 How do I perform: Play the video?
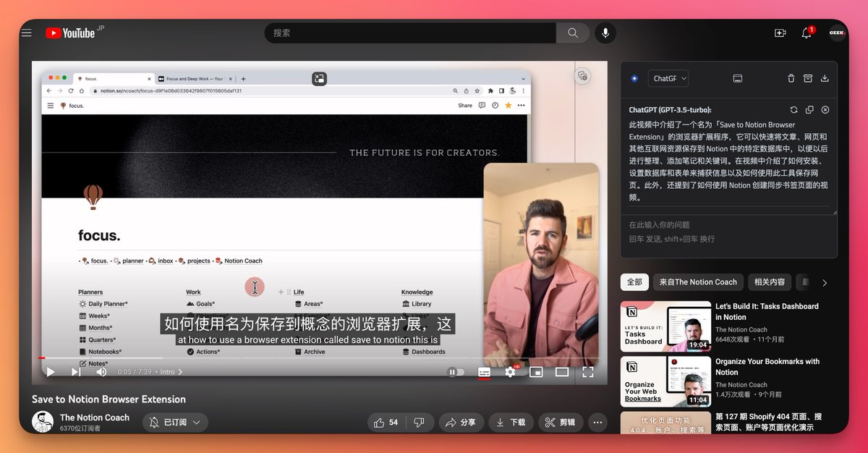tap(51, 372)
